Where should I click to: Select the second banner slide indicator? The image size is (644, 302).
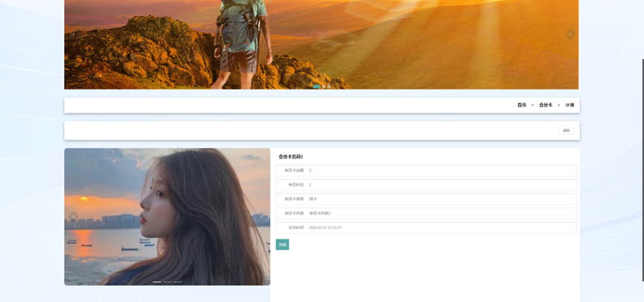tap(324, 86)
